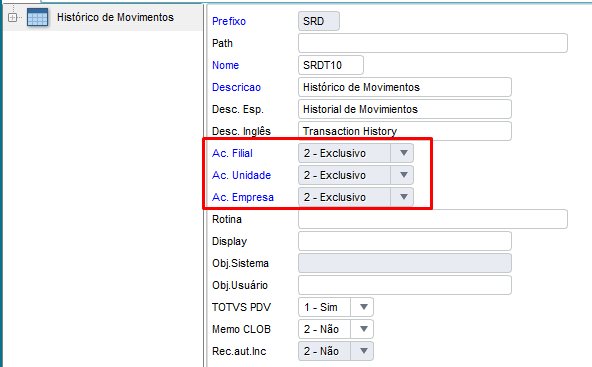Open the Memo CLOB dropdown arrow
Screen dimensions: 592x367
[363, 329]
